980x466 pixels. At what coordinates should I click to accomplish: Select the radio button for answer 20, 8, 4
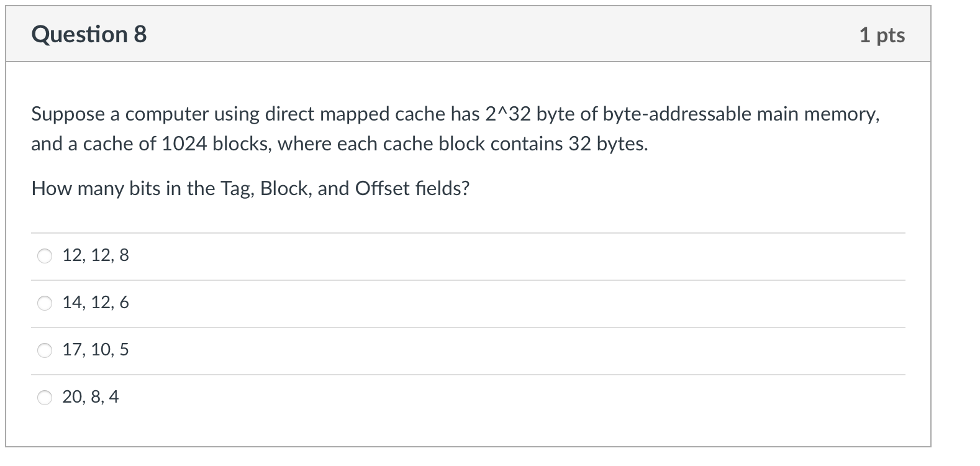point(44,398)
